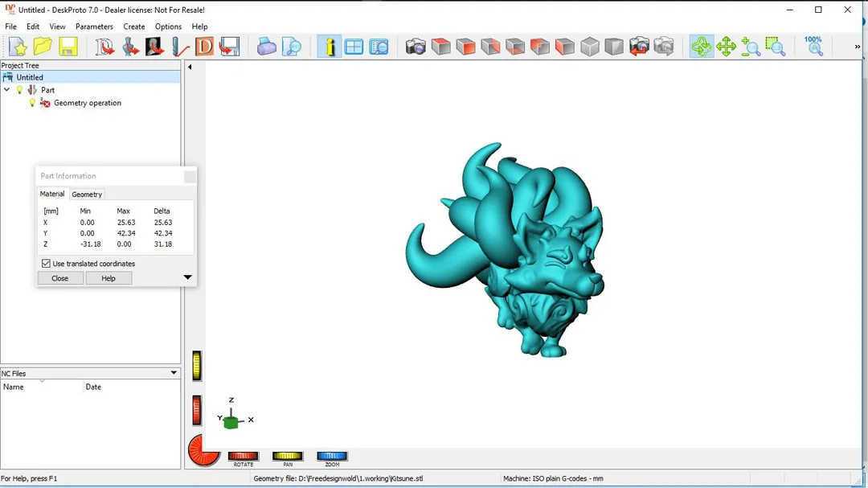The image size is (868, 488).
Task: Select the cube view with red bottom face
Action: click(x=515, y=47)
